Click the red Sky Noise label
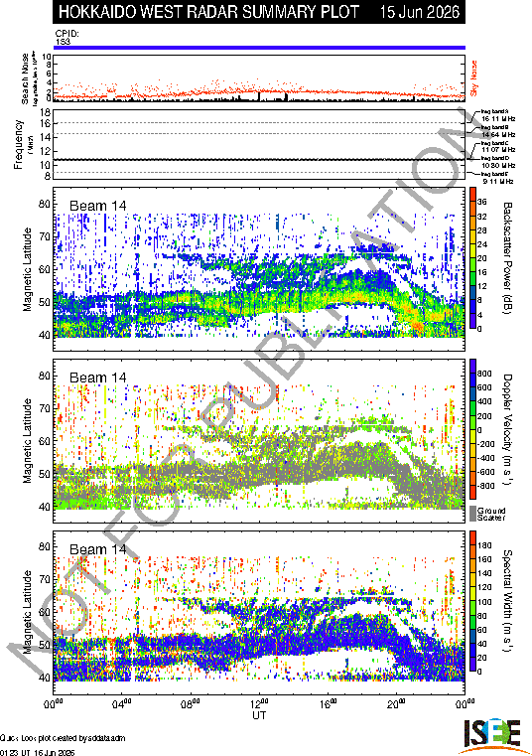The width and height of the screenshot is (532, 756). click(x=473, y=78)
